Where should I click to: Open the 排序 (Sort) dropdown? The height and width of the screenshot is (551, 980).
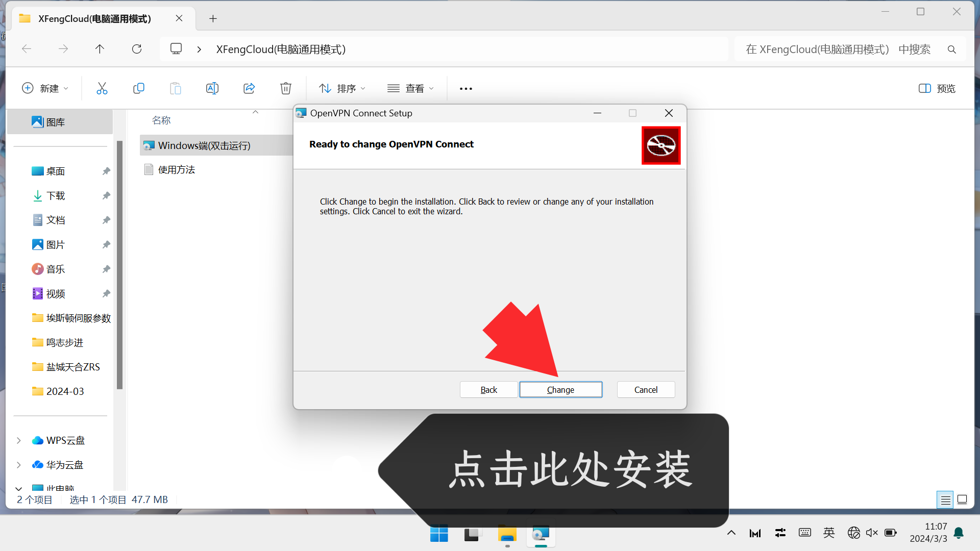pyautogui.click(x=342, y=88)
